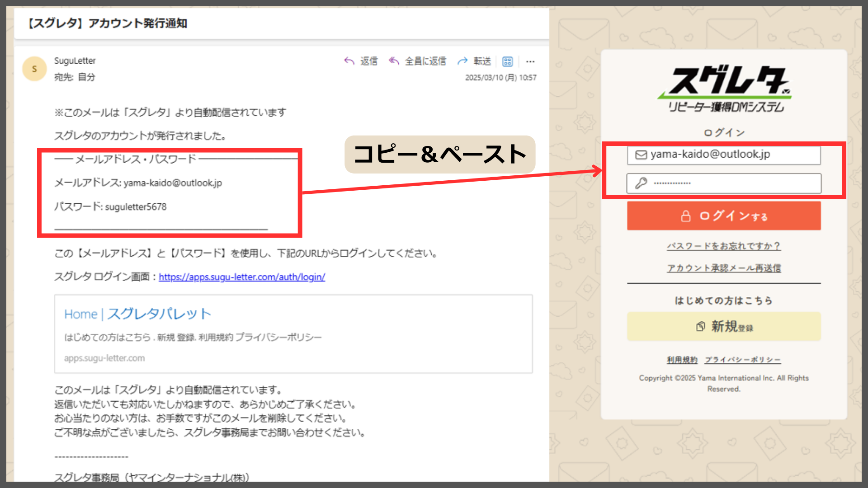Screen dimensions: 868x488
Task: Open the apps.sugu-letter.com login URL link
Action: [242, 277]
